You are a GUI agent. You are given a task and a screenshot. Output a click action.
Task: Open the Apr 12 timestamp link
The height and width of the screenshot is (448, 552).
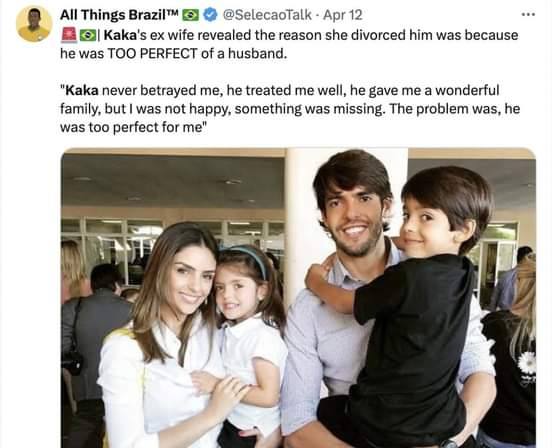click(x=343, y=15)
